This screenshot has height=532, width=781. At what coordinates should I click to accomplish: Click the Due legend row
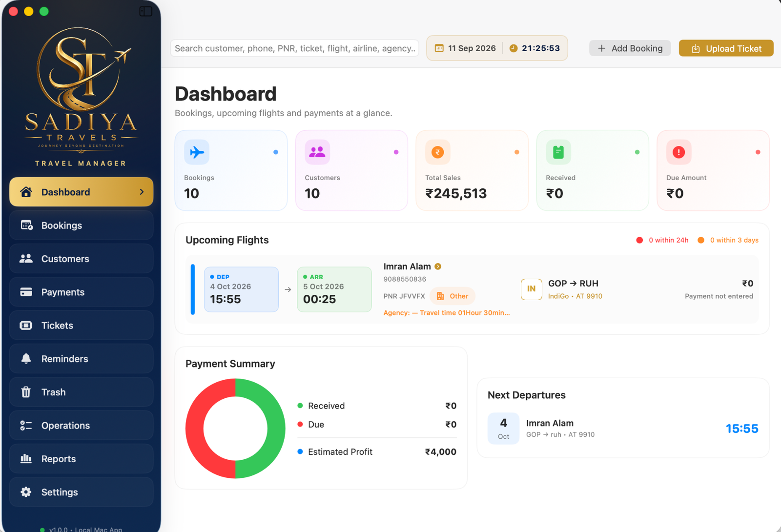click(x=377, y=425)
